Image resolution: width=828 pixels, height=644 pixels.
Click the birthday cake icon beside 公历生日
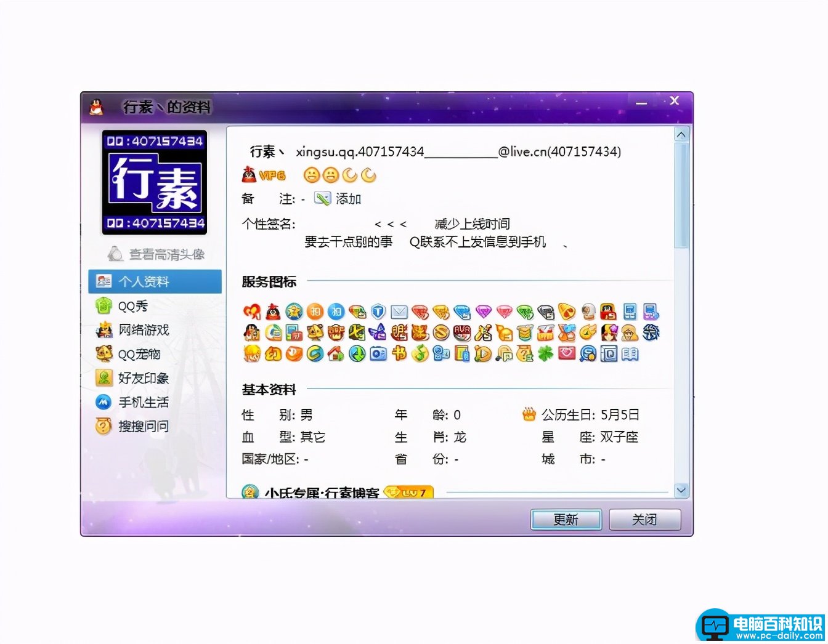pos(529,414)
